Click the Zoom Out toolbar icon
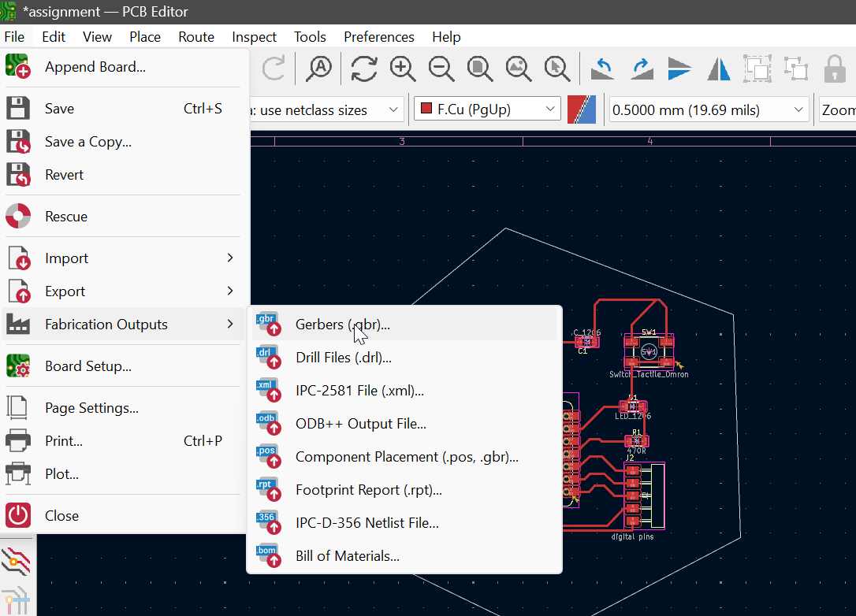 coord(441,69)
